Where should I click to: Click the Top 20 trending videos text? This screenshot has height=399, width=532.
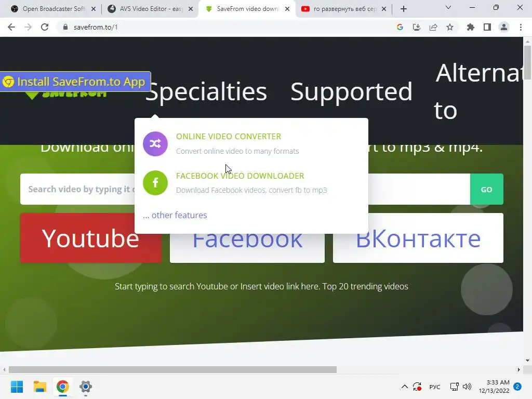tap(365, 286)
